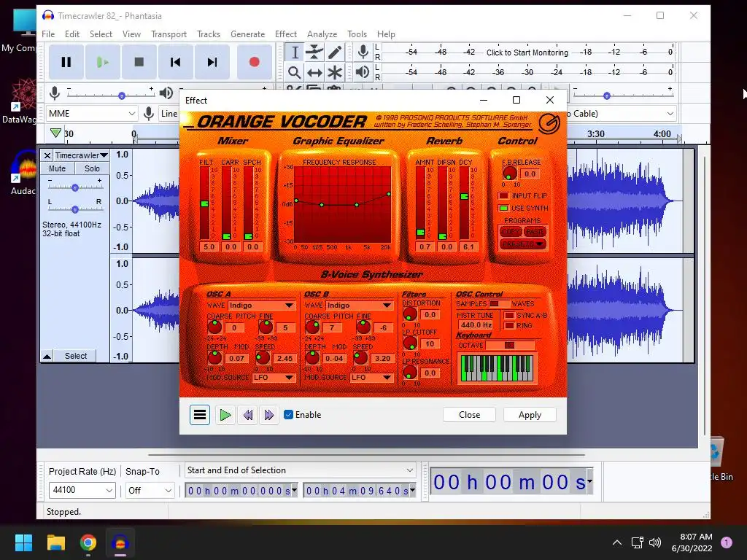This screenshot has height=560, width=747.
Task: Open OSC B MOD SOURCE LFO dropdown
Action: (371, 378)
